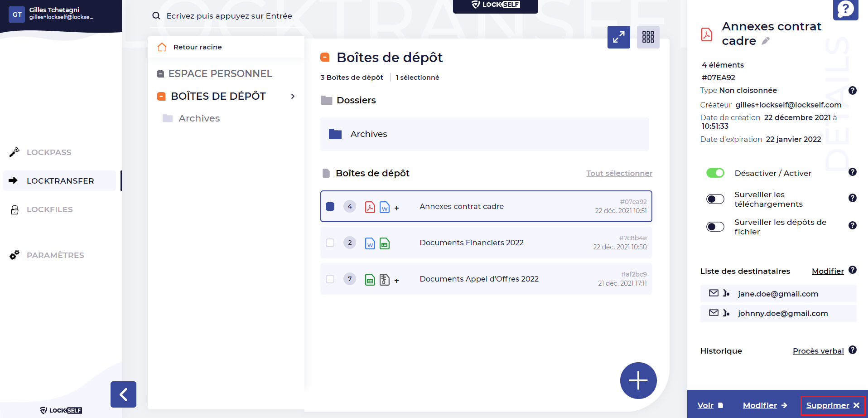868x418 pixels.
Task: Click Tout sélectionner link
Action: click(x=619, y=173)
